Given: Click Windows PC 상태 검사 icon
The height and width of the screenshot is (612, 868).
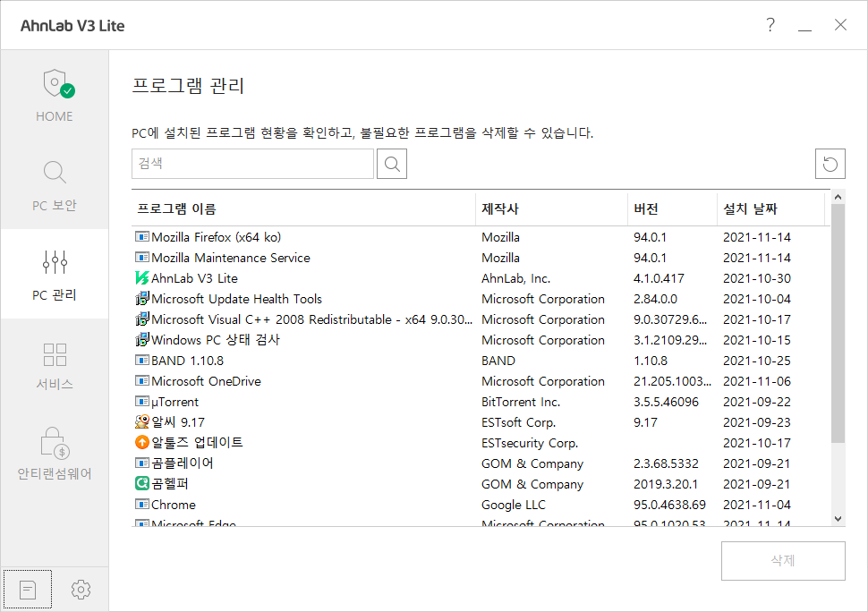Looking at the screenshot, I should click(x=142, y=340).
